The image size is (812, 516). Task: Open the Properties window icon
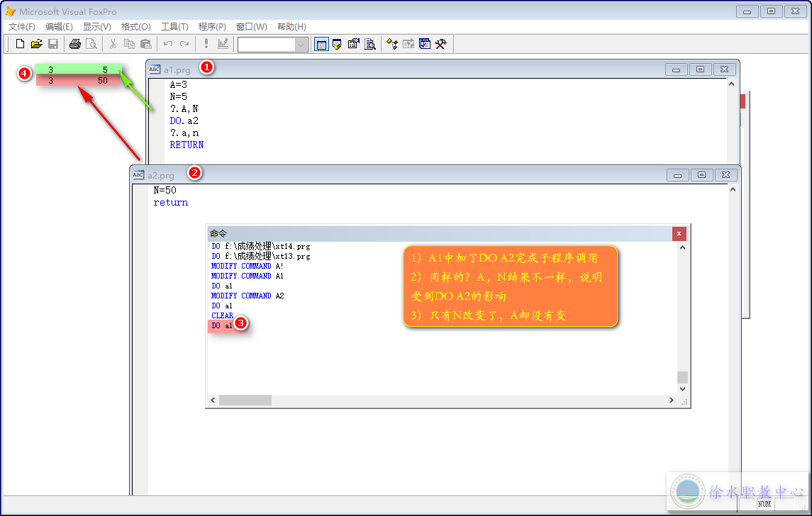354,44
